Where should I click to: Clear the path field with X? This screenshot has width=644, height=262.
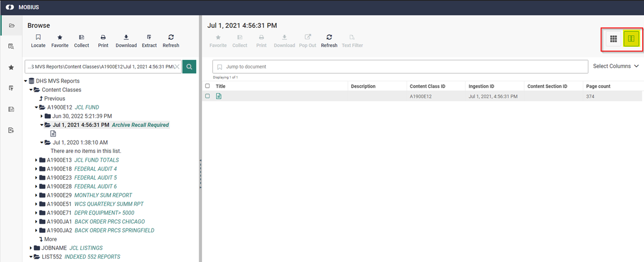pyautogui.click(x=177, y=67)
